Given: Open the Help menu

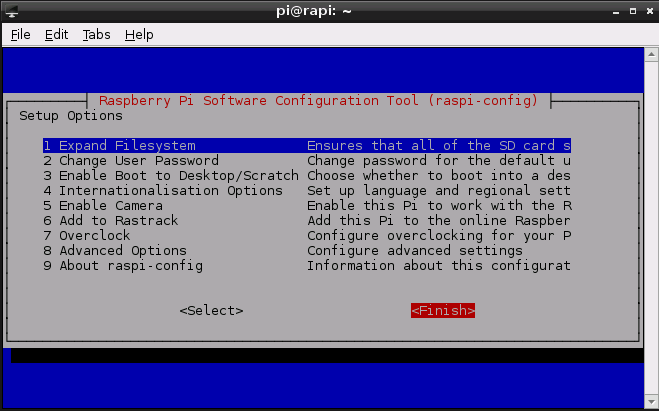Looking at the screenshot, I should [139, 34].
